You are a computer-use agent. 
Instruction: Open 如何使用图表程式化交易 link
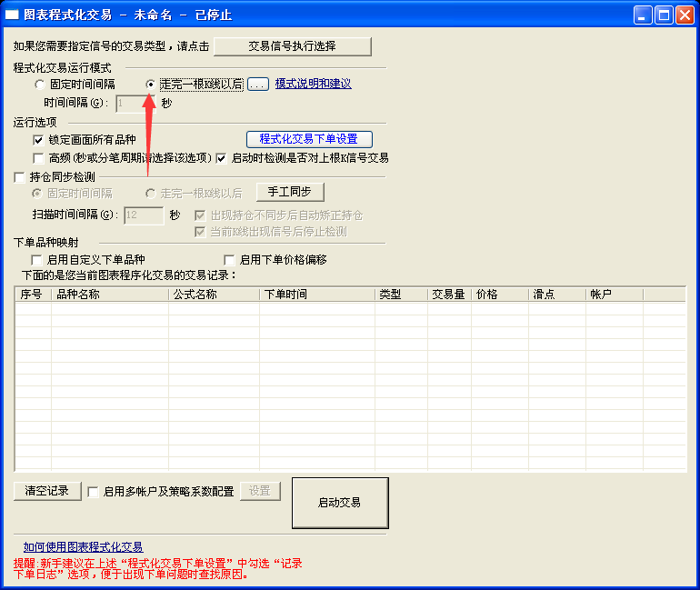(83, 546)
